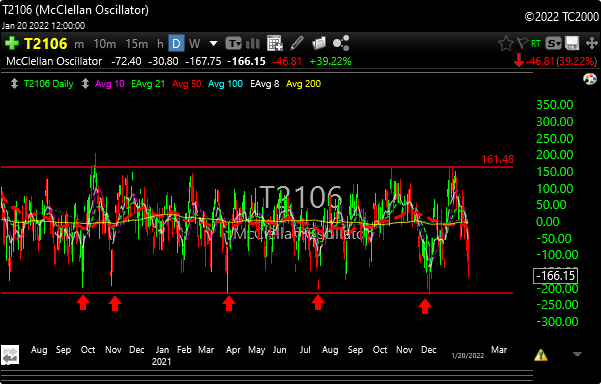Click the green plus add-symbol icon
This screenshot has height=384, width=601.
11,43
